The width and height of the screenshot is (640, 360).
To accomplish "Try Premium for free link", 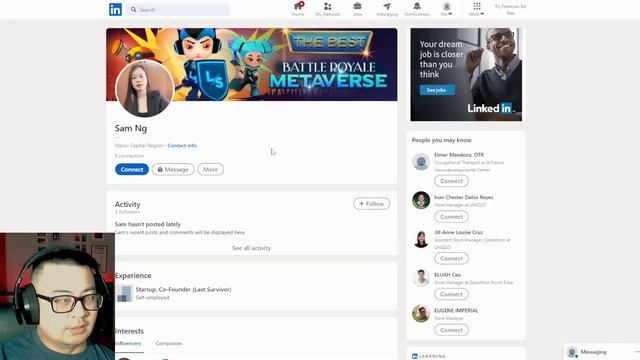I will [510, 9].
